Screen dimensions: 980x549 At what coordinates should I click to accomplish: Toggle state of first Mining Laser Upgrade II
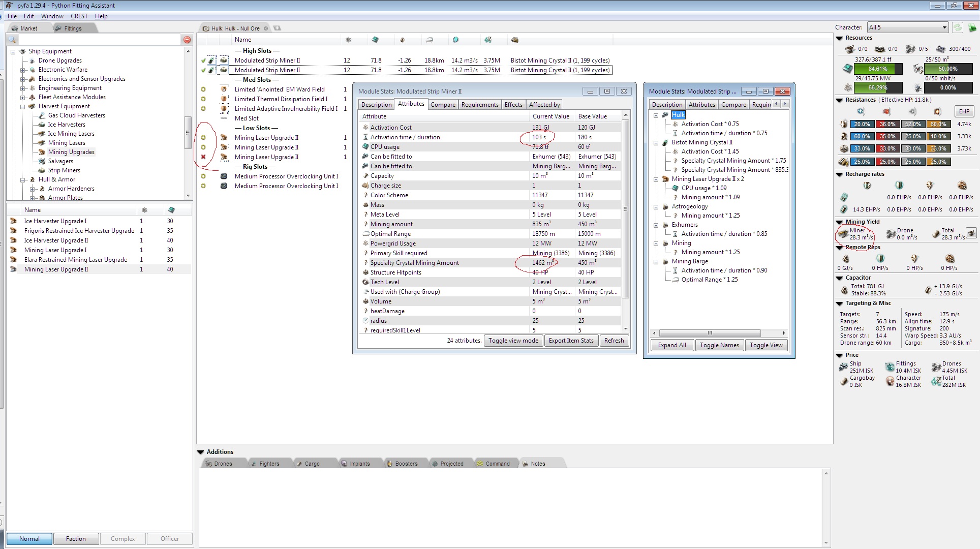click(203, 138)
